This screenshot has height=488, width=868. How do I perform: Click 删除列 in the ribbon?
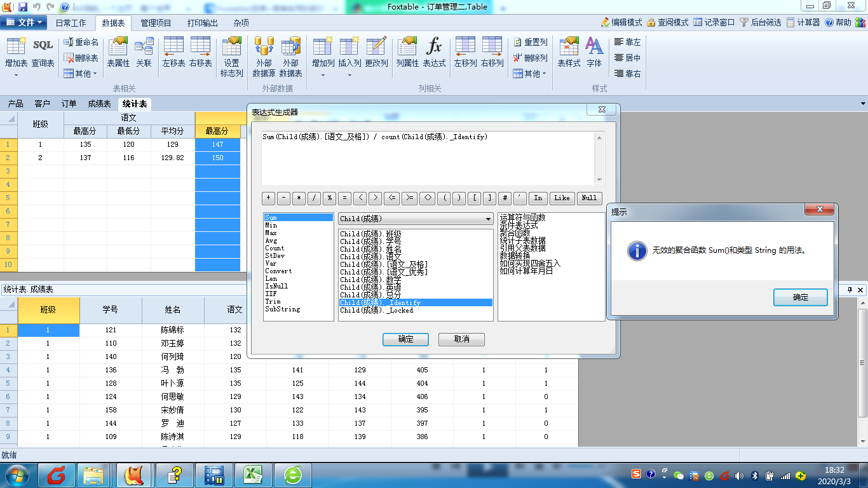tap(530, 58)
